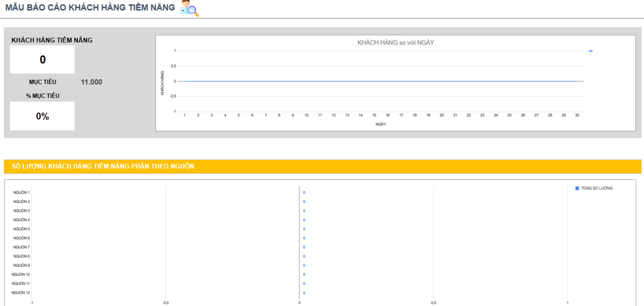The width and height of the screenshot is (644, 306).
Task: Click the NGUỒN 7 category label
Action: click(21, 247)
